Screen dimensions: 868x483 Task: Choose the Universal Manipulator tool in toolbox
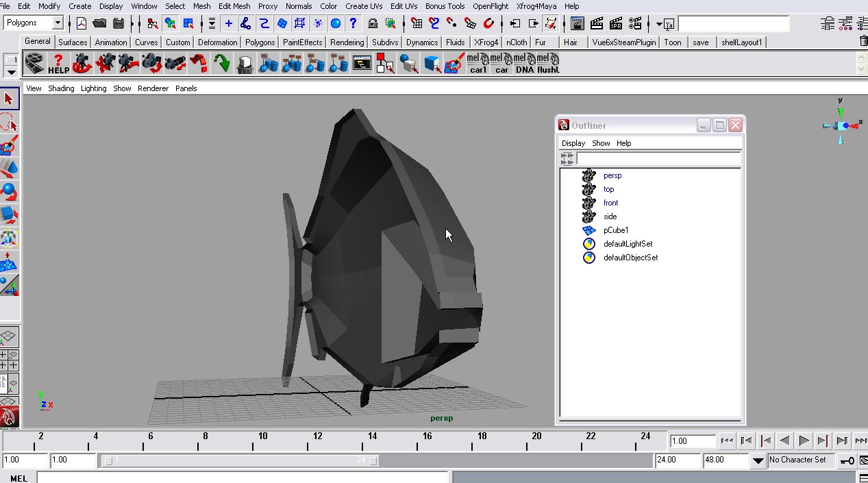9,238
